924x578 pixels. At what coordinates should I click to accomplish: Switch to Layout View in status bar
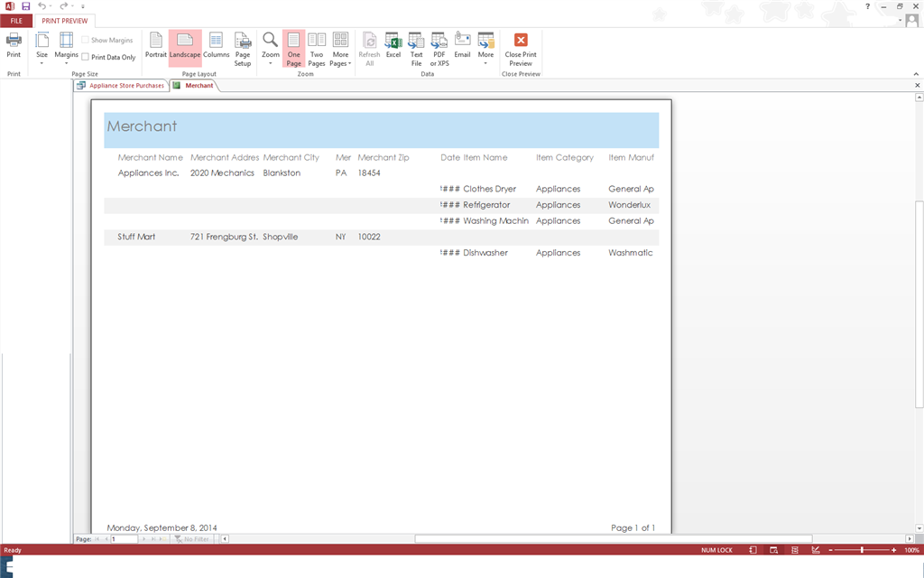pyautogui.click(x=794, y=550)
